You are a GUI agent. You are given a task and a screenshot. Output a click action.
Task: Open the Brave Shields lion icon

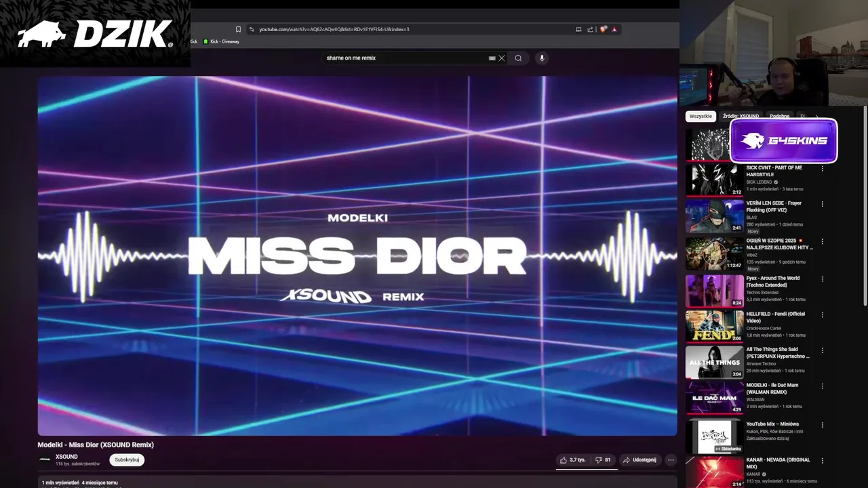click(603, 29)
